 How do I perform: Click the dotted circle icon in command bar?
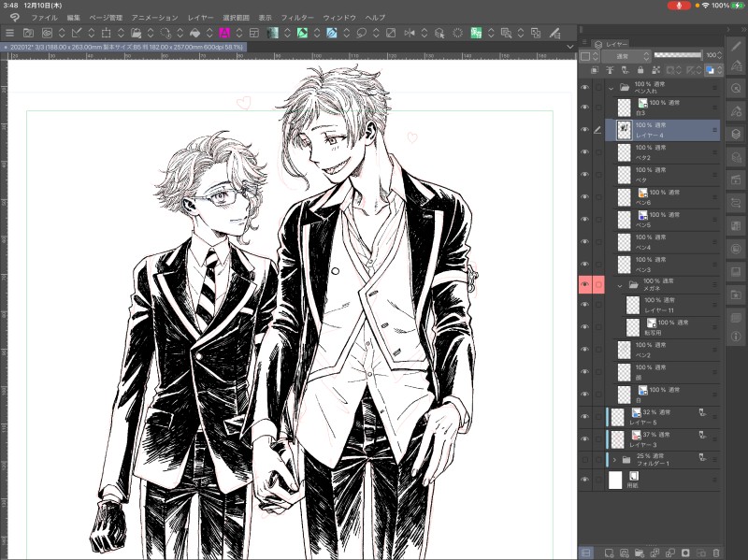click(x=457, y=33)
